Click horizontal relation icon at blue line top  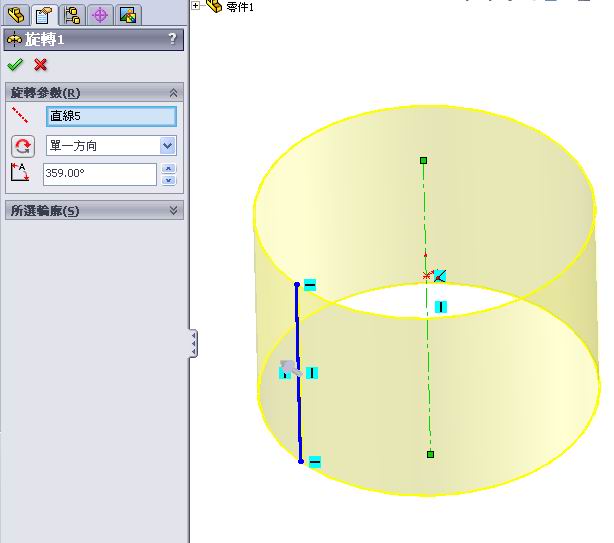(x=310, y=285)
